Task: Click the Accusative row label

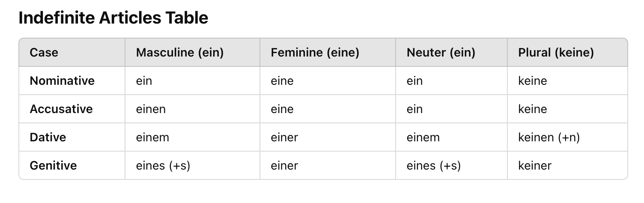Action: click(61, 109)
